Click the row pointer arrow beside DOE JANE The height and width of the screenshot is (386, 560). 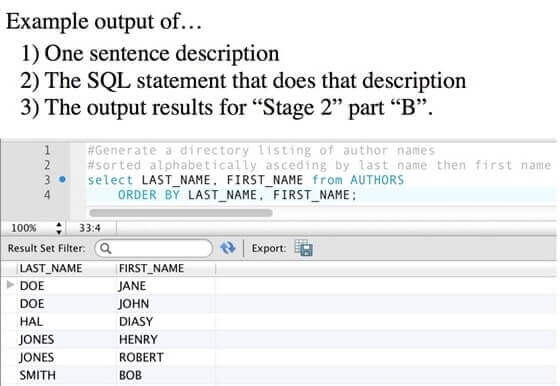tap(11, 285)
